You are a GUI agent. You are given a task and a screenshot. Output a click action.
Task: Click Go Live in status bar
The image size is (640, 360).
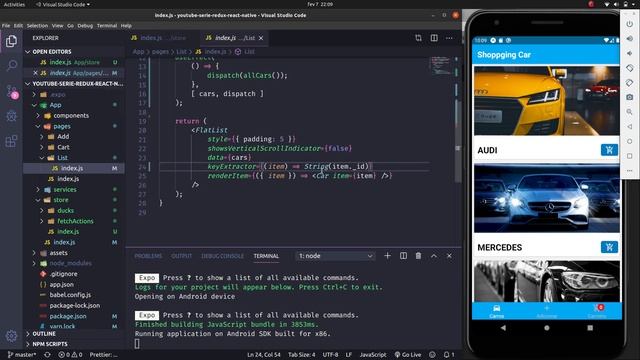click(408, 355)
